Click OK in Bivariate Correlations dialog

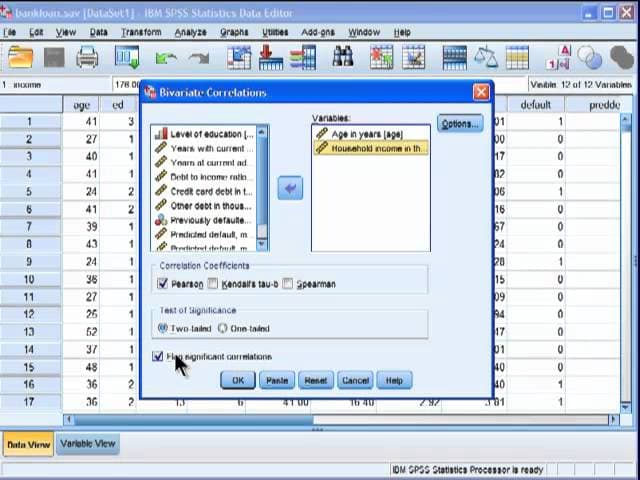coord(238,380)
